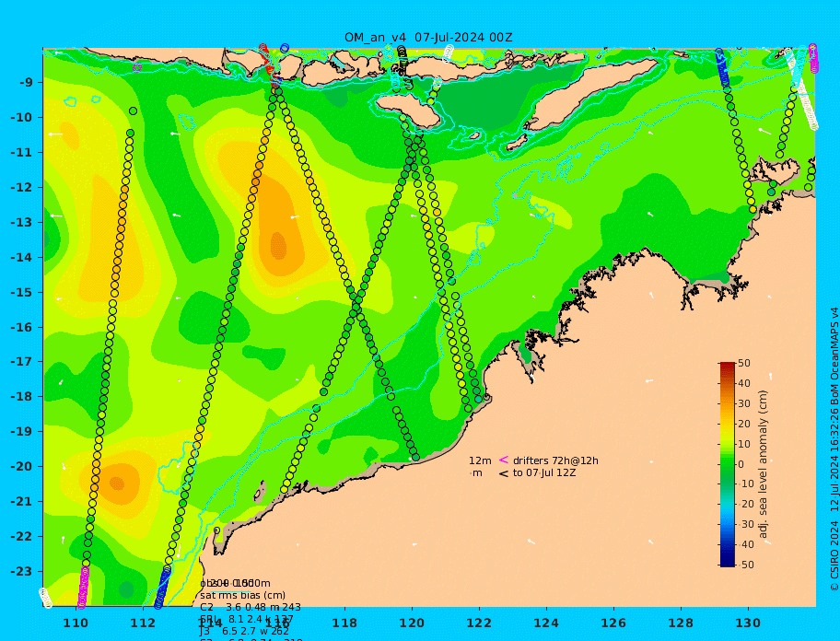840x641 pixels.
Task: Click the longitude axis label 130
Action: [x=748, y=623]
